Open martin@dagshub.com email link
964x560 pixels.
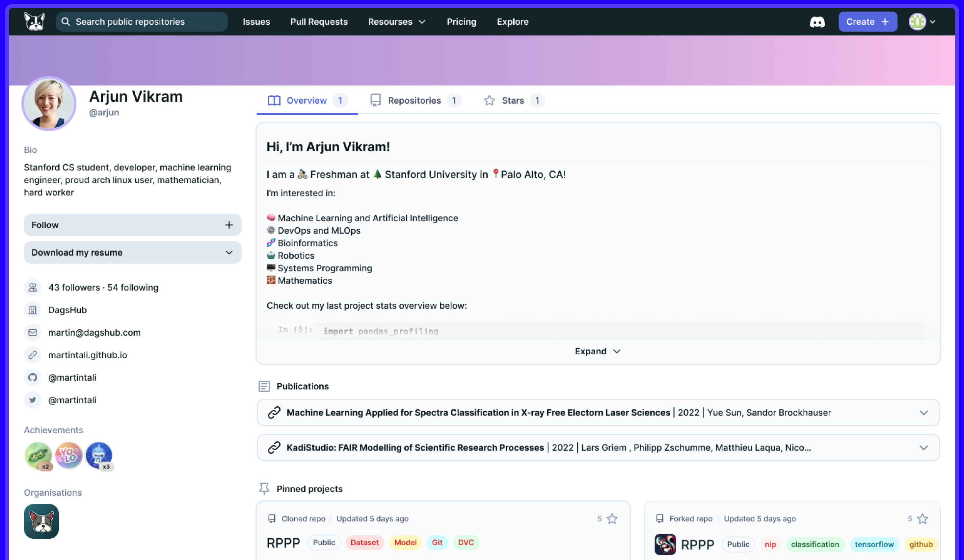94,333
